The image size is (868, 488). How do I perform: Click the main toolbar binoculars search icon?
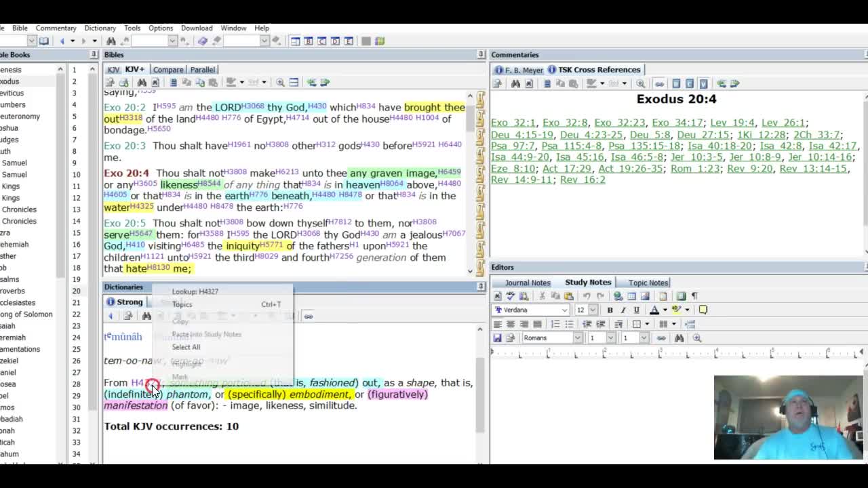pyautogui.click(x=111, y=41)
